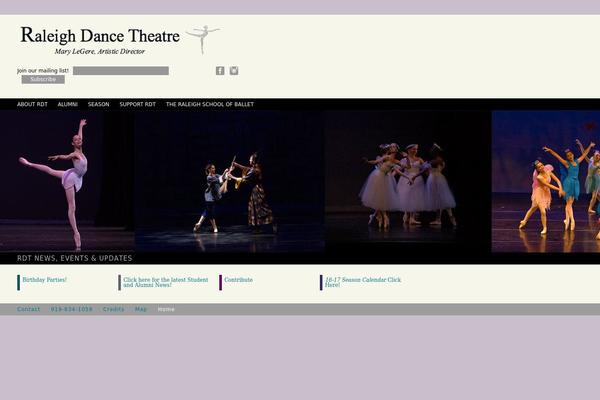Open the Instagram icon link
This screenshot has height=400, width=600.
pos(234,70)
